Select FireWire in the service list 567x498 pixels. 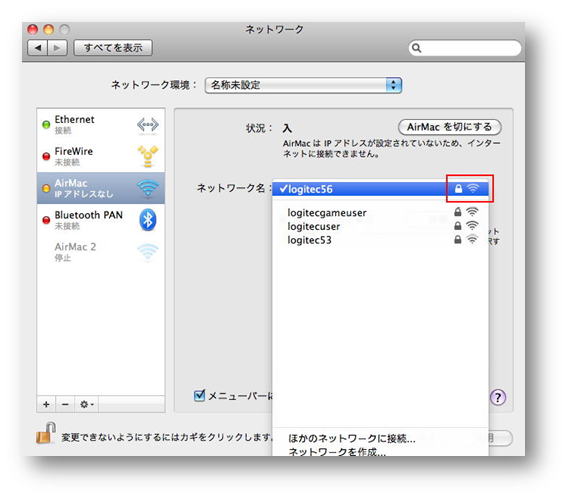[101, 156]
